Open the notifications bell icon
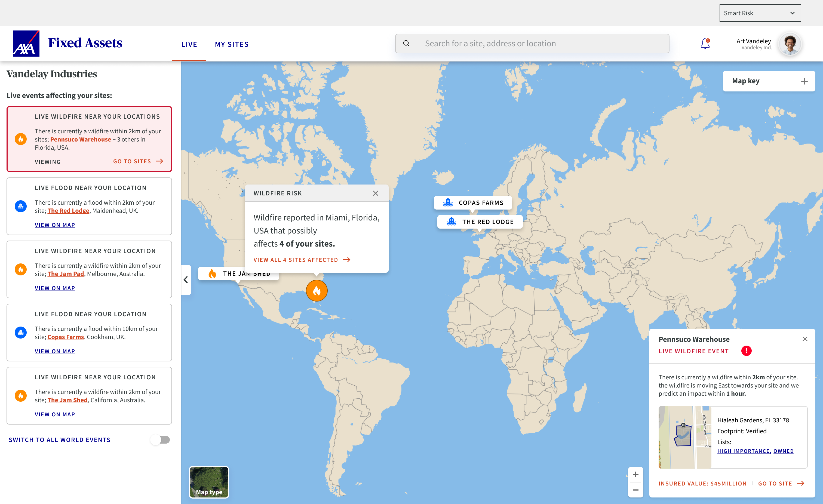The image size is (823, 504). [705, 44]
